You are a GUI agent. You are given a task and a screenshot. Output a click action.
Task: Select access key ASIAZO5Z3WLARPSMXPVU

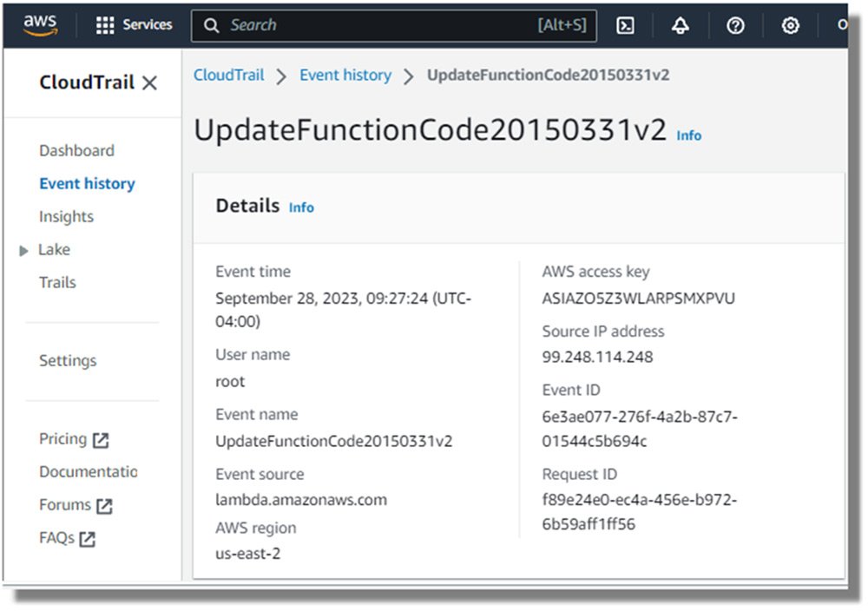click(638, 299)
